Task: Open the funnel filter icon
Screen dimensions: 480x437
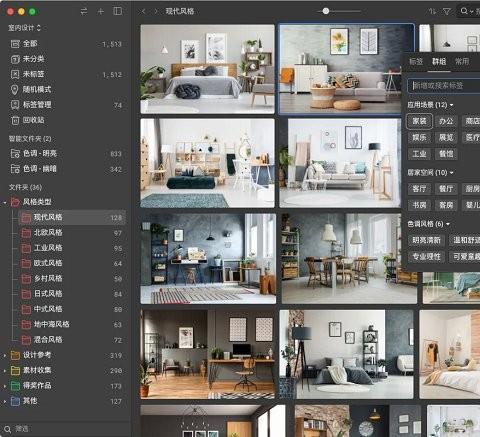Action: [447, 11]
